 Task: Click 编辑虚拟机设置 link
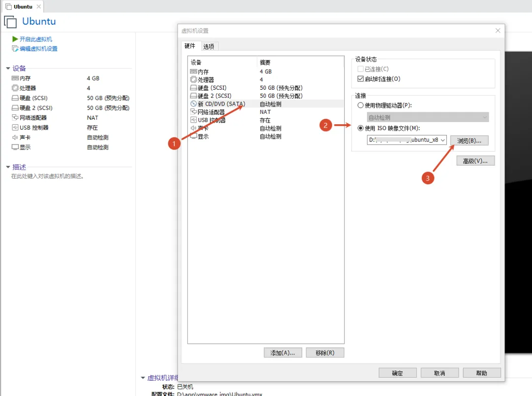(x=38, y=48)
